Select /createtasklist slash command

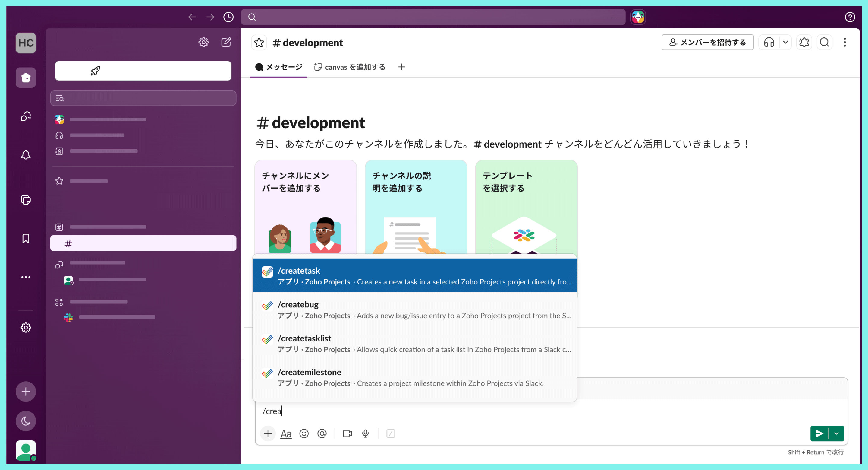414,343
